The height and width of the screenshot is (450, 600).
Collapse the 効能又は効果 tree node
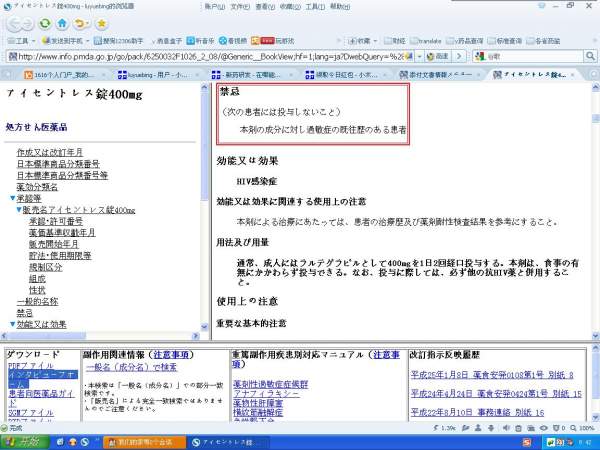coord(13,324)
